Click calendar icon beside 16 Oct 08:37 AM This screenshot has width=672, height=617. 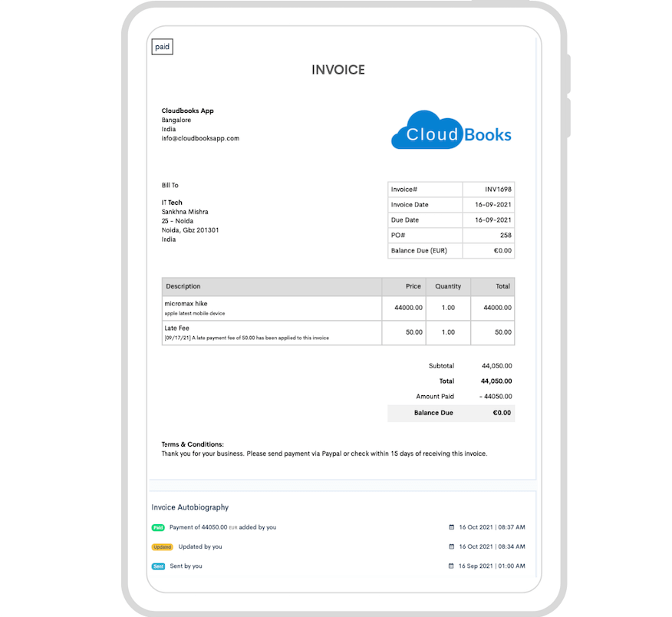tap(452, 528)
